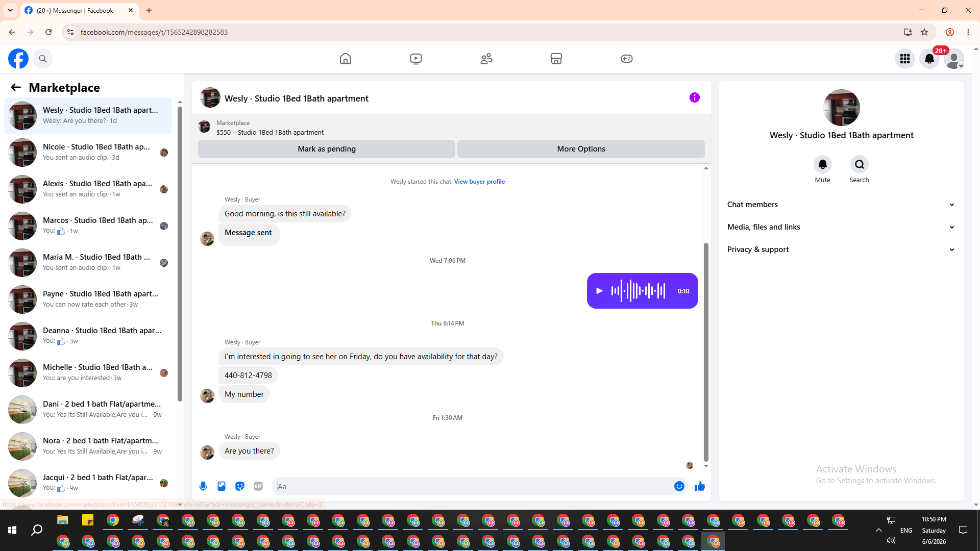Bookmark this page with star icon
980x551 pixels.
click(924, 32)
